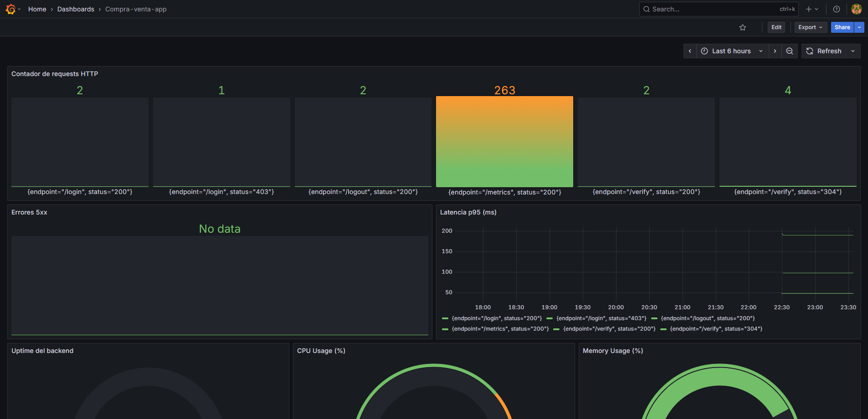The height and width of the screenshot is (419, 868).
Task: Click the Memory Usage gauge arc
Action: pos(719,376)
